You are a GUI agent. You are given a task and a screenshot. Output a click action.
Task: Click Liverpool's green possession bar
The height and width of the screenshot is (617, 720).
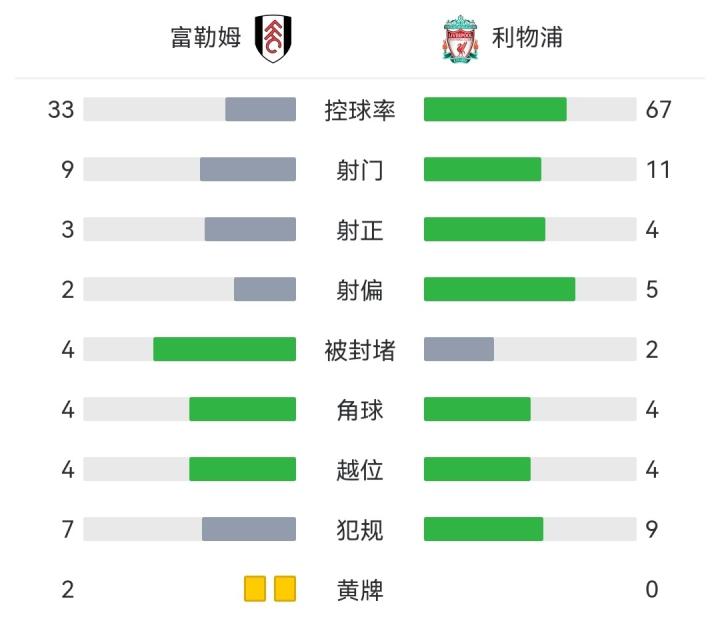click(x=495, y=109)
